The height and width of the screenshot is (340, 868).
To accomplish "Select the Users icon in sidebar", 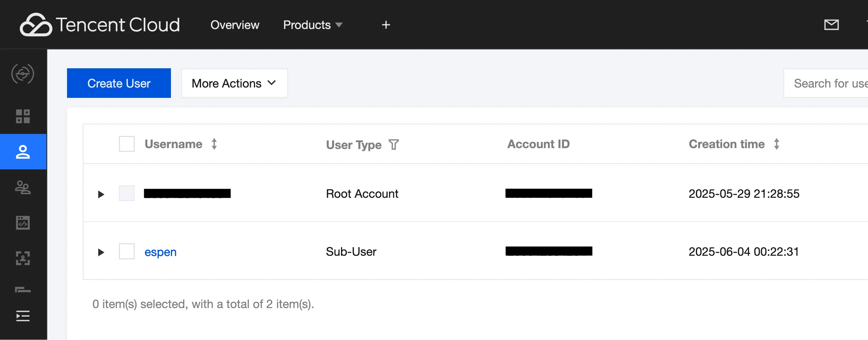I will coord(22,152).
